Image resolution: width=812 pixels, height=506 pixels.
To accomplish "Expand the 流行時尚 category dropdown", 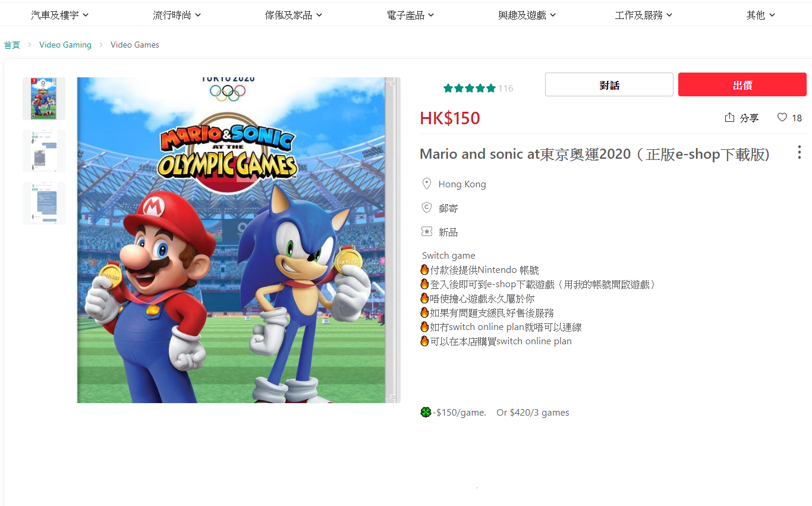I will (177, 15).
